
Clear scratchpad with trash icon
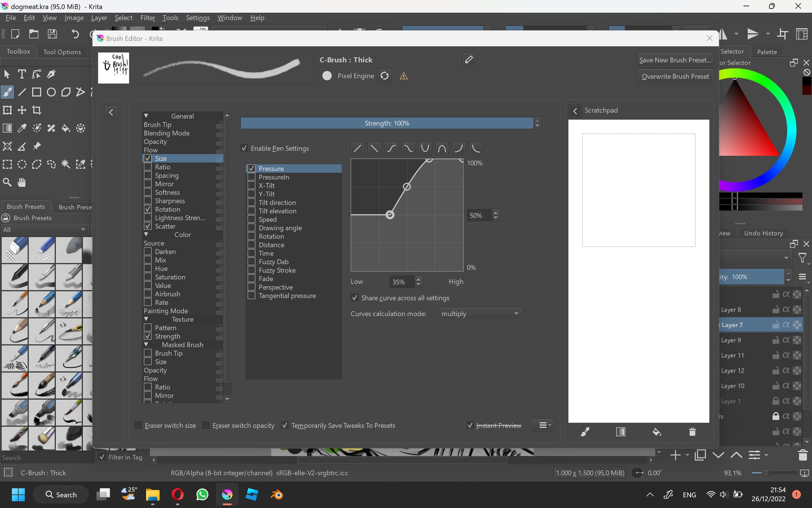tap(692, 432)
